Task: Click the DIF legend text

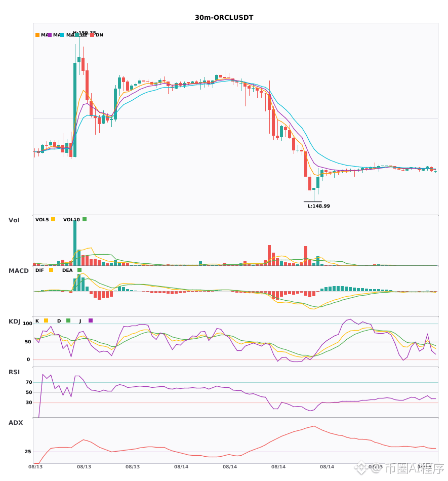Action: point(39,270)
